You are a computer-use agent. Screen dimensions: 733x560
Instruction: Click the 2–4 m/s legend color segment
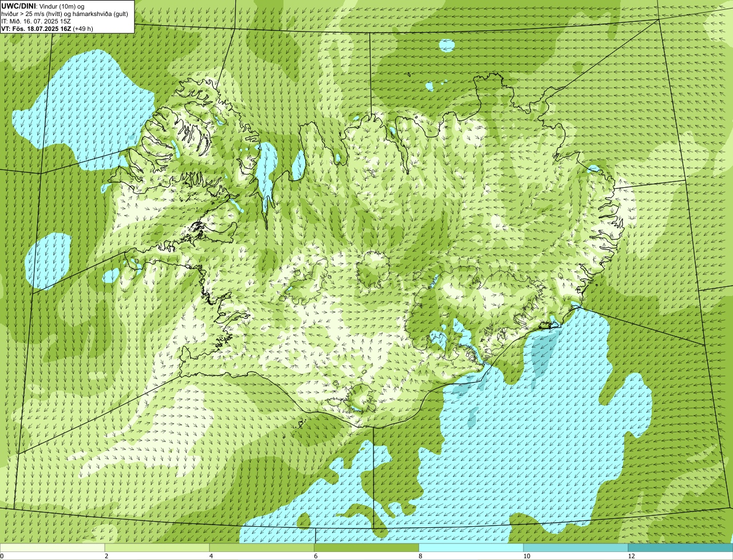157,547
